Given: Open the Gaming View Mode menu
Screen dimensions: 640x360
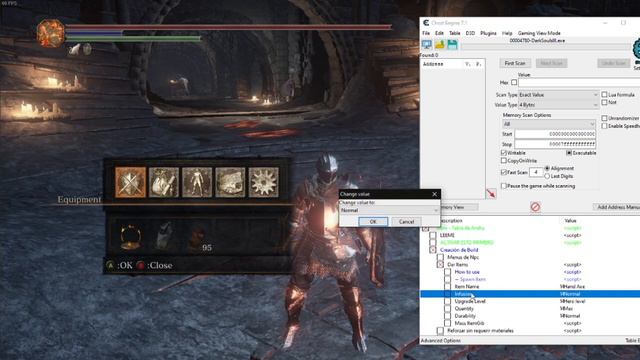Looking at the screenshot, I should pos(539,33).
